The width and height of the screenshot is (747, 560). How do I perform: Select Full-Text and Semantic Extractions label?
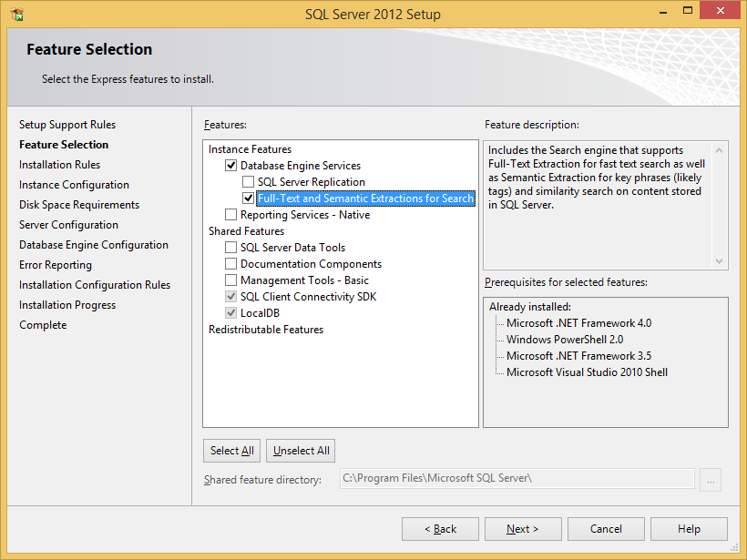(365, 199)
